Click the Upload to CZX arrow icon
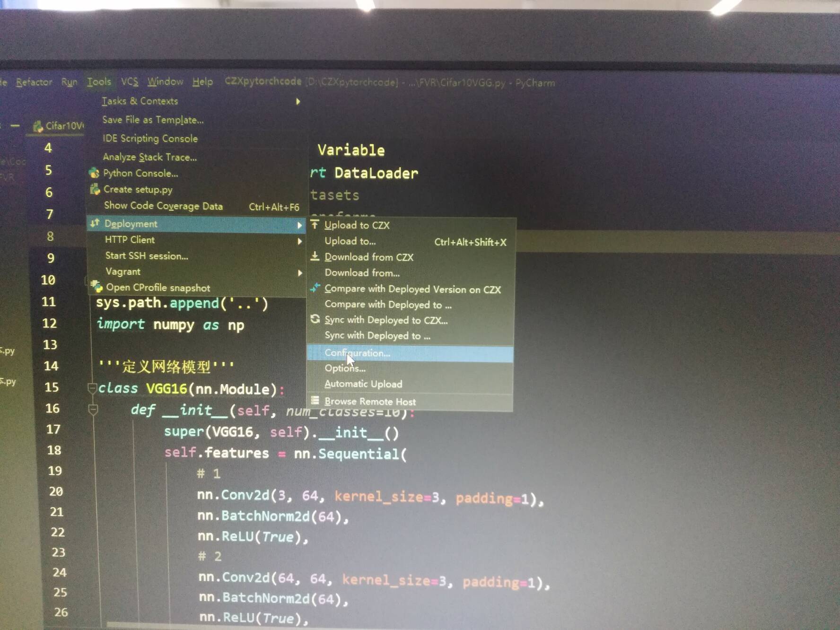This screenshot has height=630, width=840. click(x=315, y=224)
